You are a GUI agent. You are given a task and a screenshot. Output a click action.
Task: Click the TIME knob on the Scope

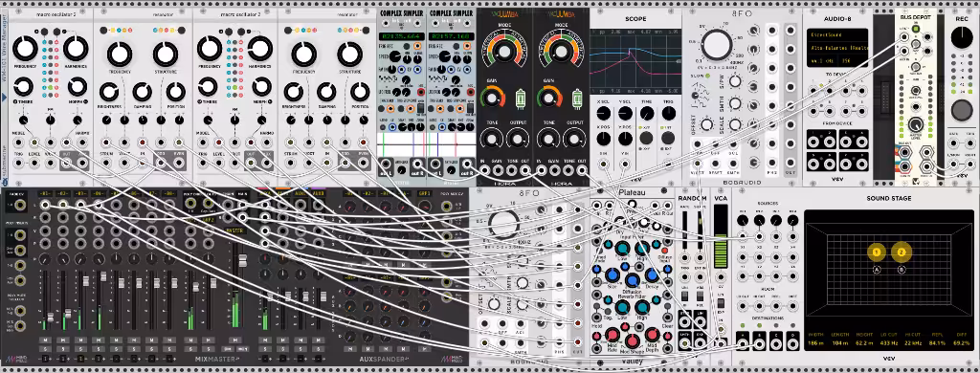click(648, 113)
